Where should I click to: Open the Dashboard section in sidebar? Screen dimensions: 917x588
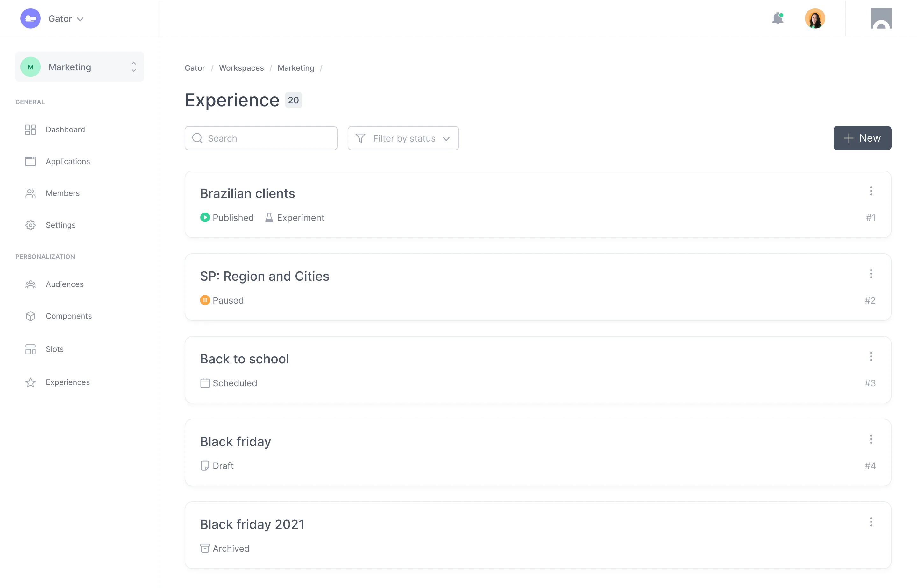pyautogui.click(x=65, y=129)
